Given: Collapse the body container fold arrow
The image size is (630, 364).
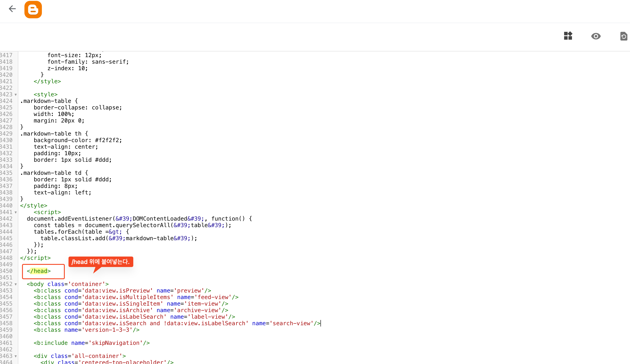Looking at the screenshot, I should click(x=16, y=284).
